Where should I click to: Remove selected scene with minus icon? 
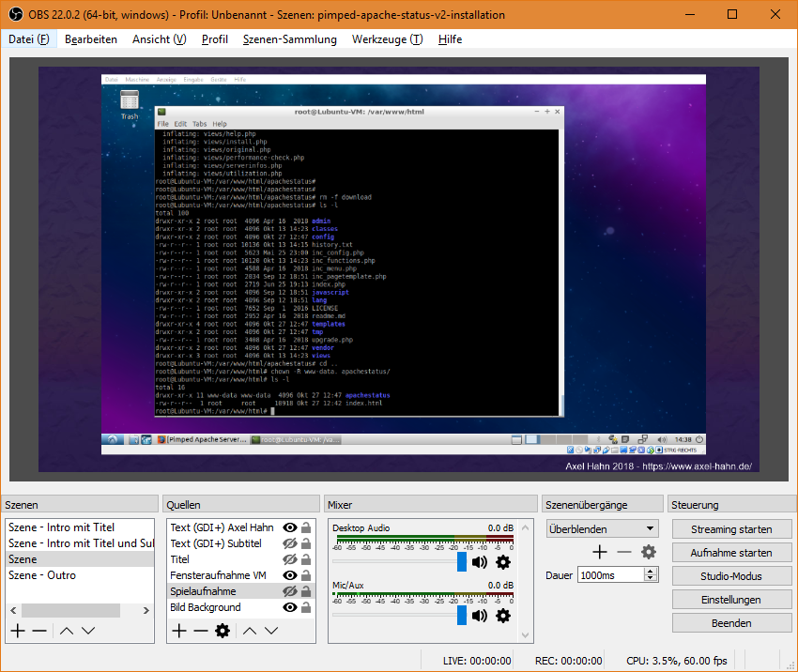pos(39,631)
